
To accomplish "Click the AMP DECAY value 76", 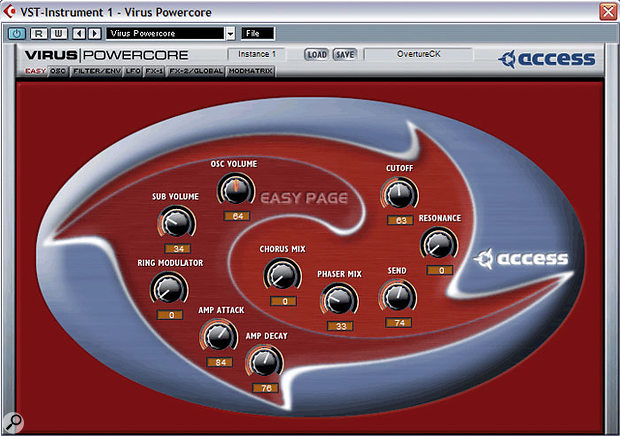I will [266, 388].
